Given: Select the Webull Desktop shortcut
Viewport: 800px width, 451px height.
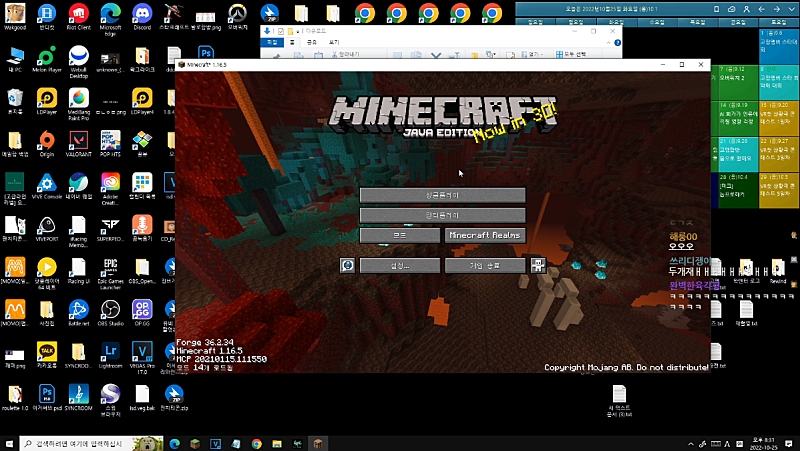Looking at the screenshot, I should coord(79,62).
